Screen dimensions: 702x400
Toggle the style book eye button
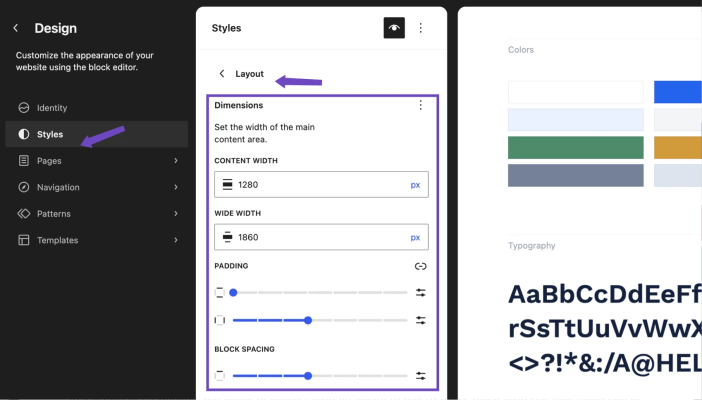click(394, 28)
